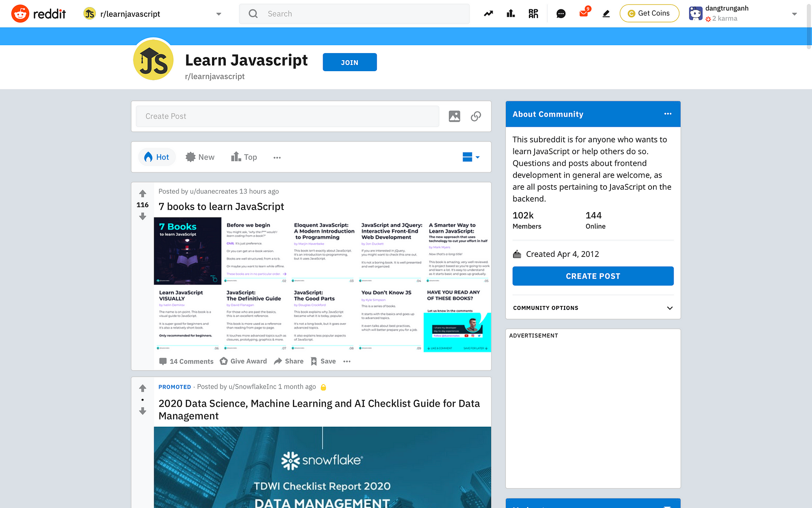Click the Created Apr 4, 2012 text
The width and height of the screenshot is (812, 508).
[562, 254]
